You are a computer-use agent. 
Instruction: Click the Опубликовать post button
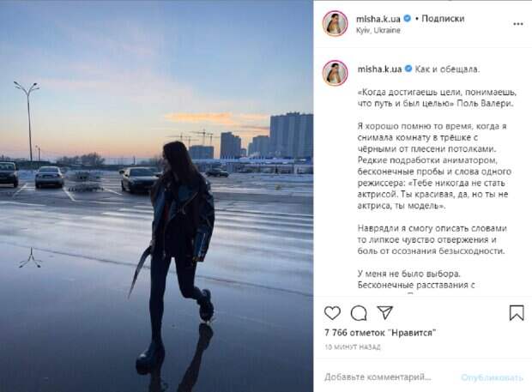tap(492, 377)
